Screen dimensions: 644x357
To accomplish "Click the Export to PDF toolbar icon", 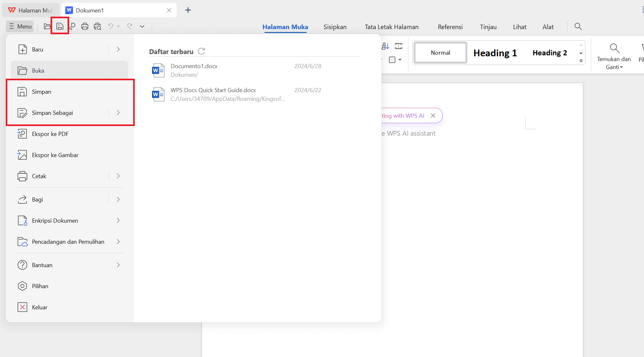I will tap(72, 26).
